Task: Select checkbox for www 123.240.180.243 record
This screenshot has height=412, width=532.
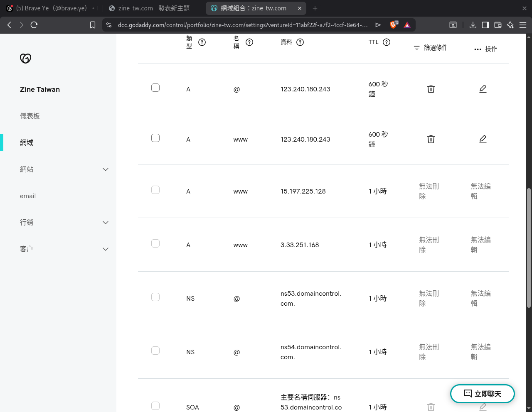Action: 155,138
